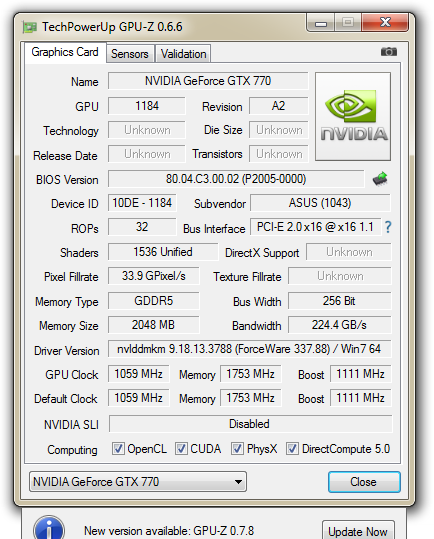This screenshot has height=539, width=434.
Task: Click the NVIDIA SLI Disabled field
Action: pos(251,424)
